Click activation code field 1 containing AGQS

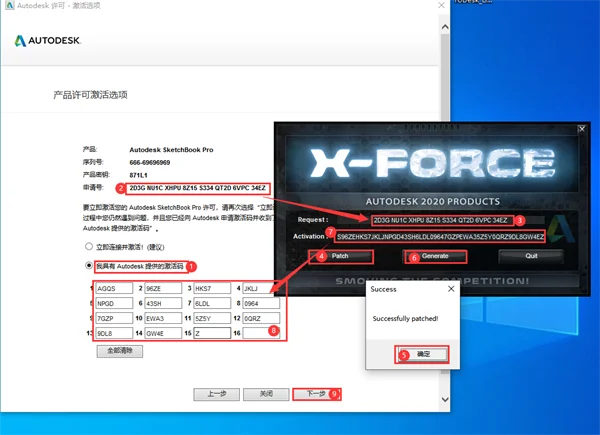[x=114, y=288]
